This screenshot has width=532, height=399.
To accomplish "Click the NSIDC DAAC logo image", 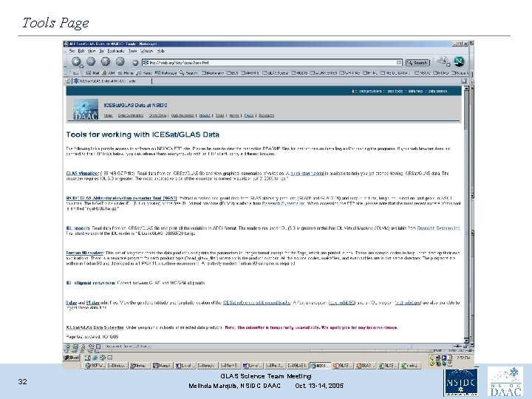I will [x=86, y=109].
